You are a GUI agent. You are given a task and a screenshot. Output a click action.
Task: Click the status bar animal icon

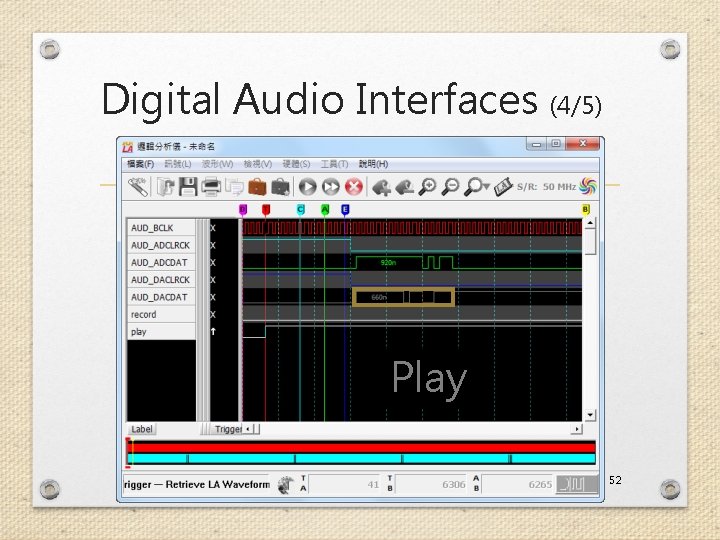286,484
